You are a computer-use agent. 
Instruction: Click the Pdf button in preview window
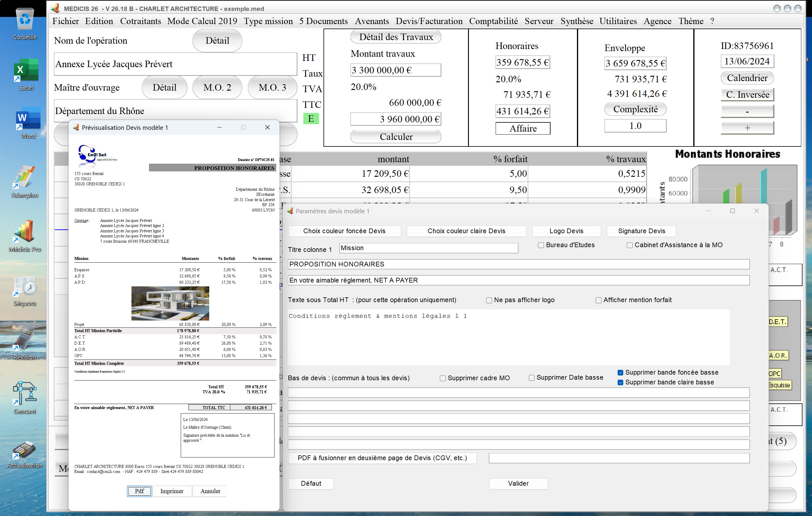[140, 490]
